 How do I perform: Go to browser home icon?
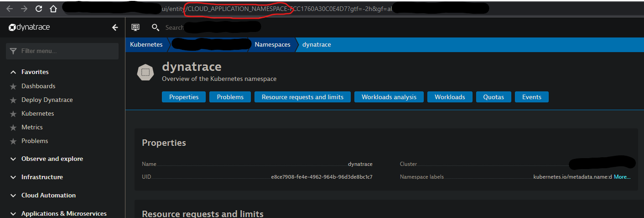coord(53,8)
